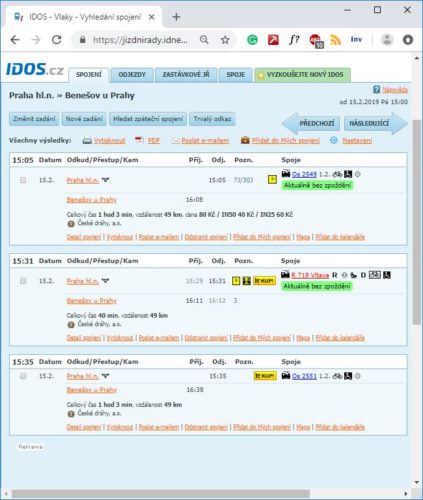
Task: Switch to the ODJEZDY tab
Action: click(132, 75)
